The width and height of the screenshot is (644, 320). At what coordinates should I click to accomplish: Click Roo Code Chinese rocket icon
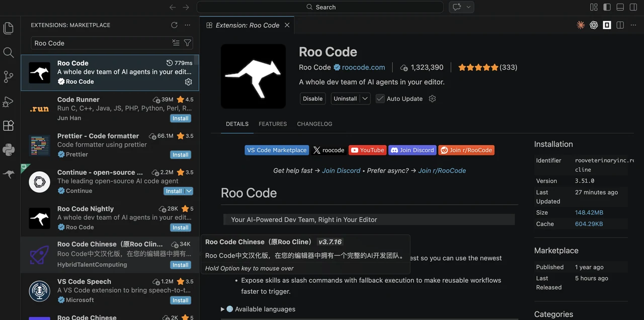pos(39,254)
